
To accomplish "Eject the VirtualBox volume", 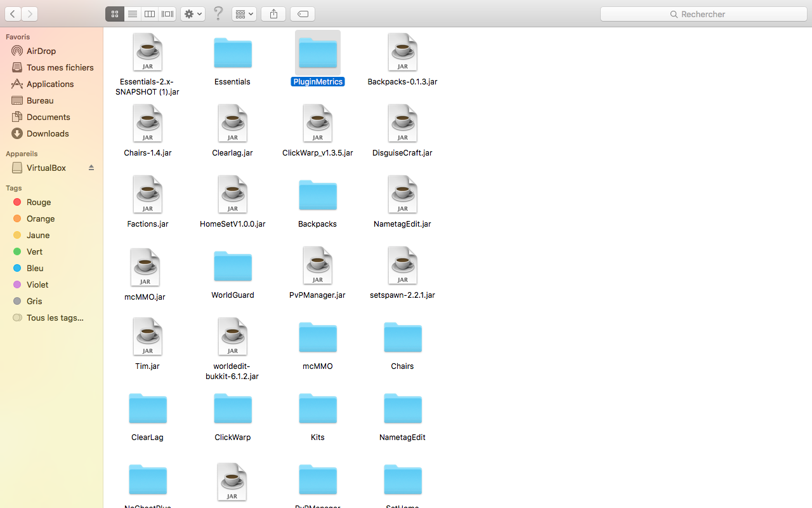I will click(x=91, y=168).
